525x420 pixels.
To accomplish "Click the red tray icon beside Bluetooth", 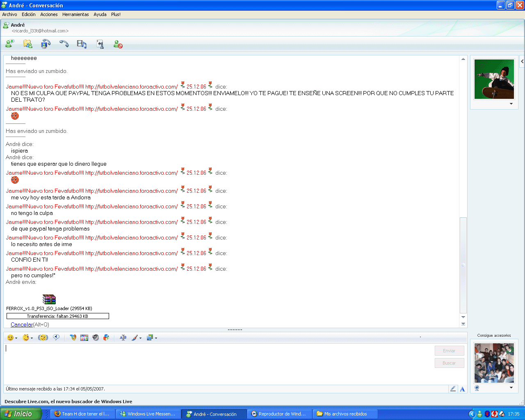I will [495, 414].
